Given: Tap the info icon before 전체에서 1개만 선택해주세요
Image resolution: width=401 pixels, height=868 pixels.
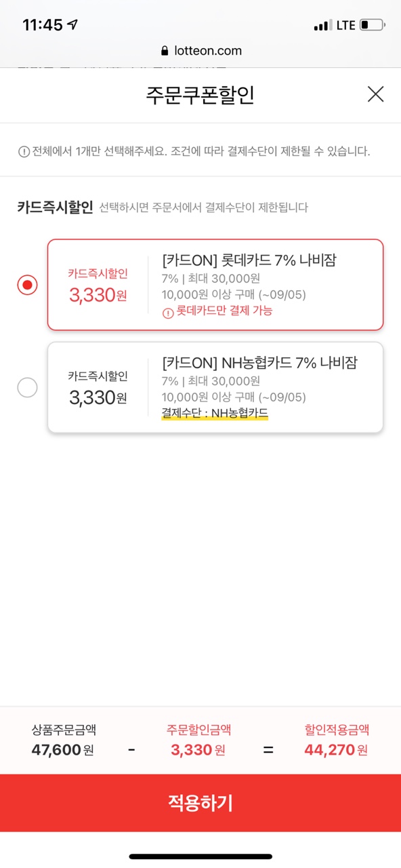Looking at the screenshot, I should point(24,151).
